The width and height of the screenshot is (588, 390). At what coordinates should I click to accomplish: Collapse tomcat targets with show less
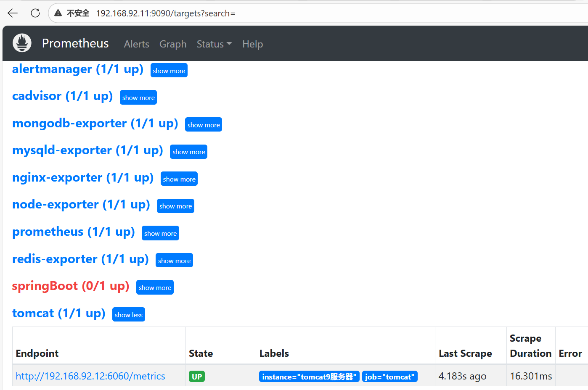tap(128, 315)
